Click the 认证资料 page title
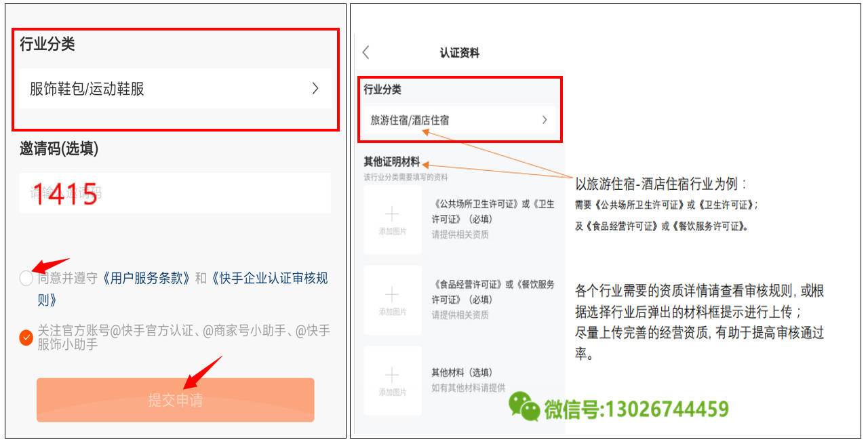The height and width of the screenshot is (444, 868). (x=460, y=52)
